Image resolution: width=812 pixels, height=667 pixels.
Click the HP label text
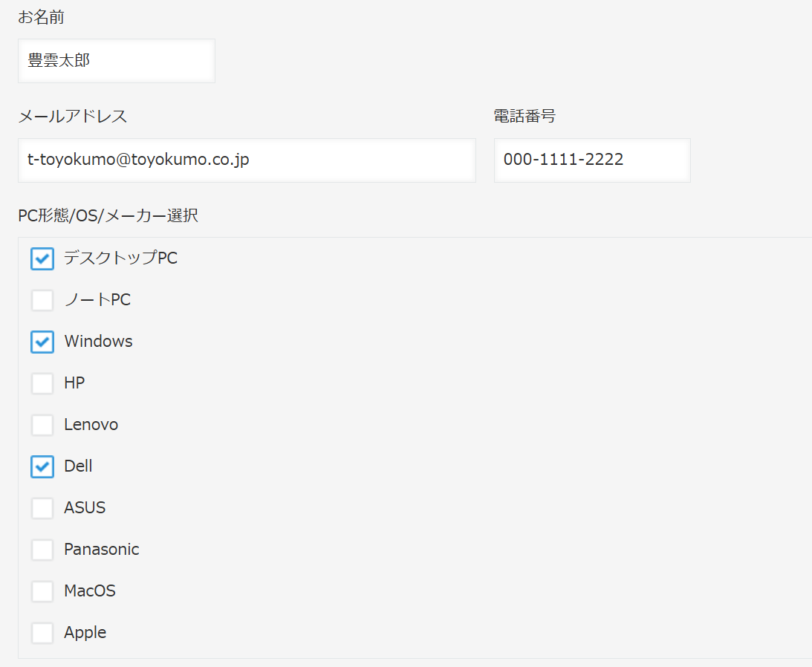coord(74,383)
